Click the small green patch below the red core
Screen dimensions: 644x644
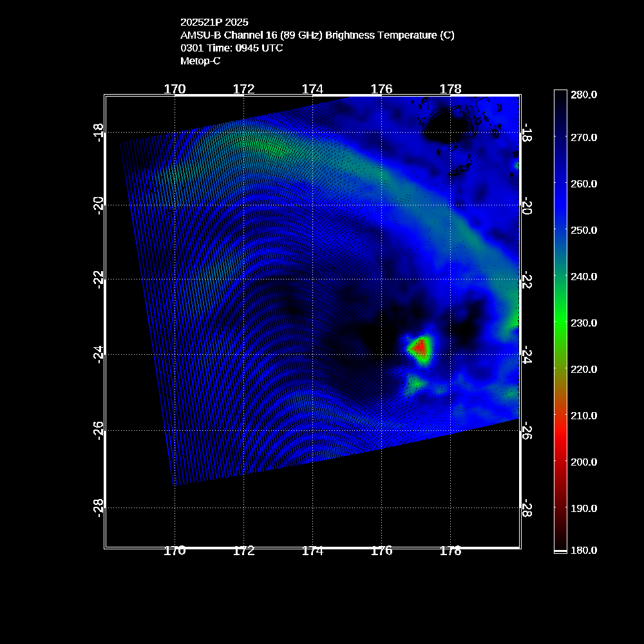415,384
